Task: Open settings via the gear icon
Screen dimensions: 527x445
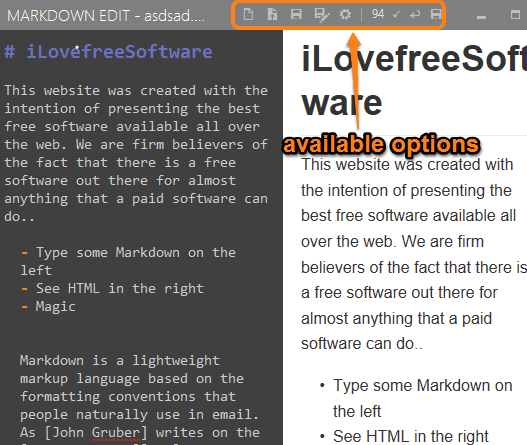Action: [x=345, y=14]
